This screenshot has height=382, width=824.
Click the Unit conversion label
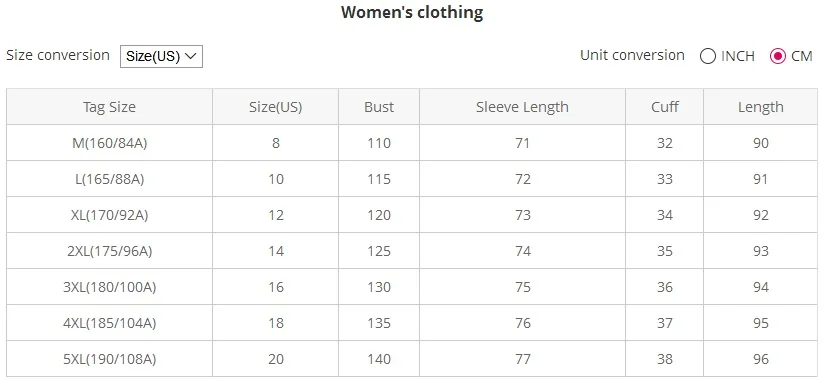(x=632, y=55)
